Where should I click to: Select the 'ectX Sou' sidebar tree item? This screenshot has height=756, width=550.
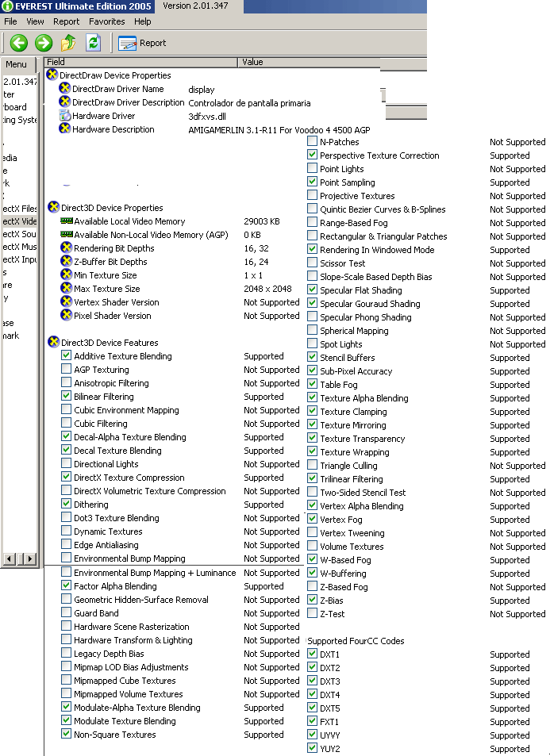tap(19, 234)
